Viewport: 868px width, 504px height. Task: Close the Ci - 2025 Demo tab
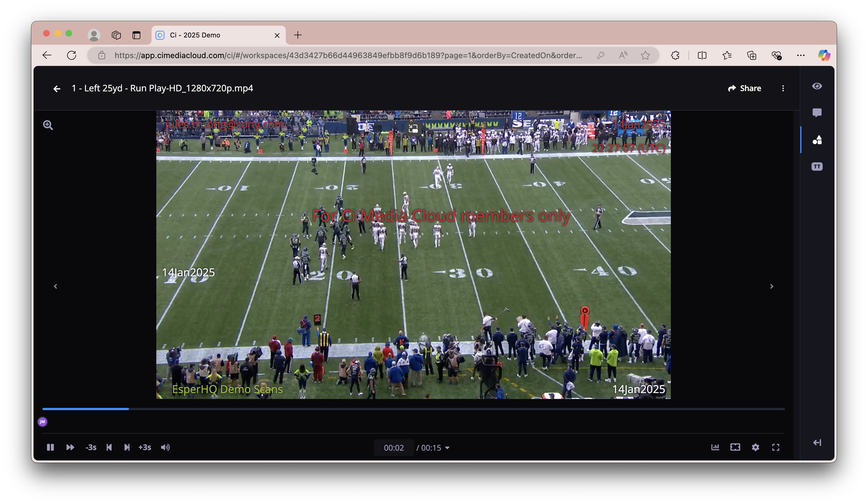point(277,35)
